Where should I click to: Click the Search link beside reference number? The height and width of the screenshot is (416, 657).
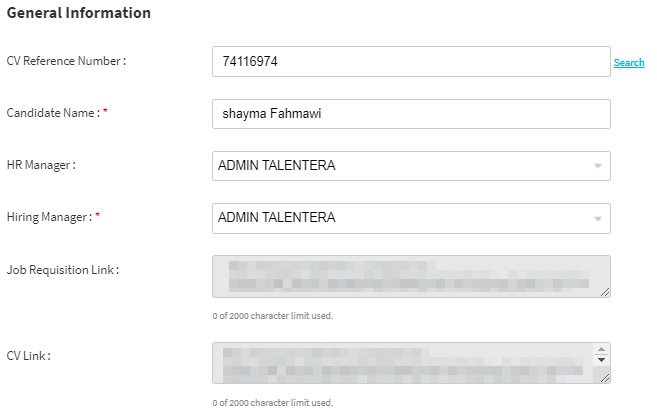(x=629, y=63)
